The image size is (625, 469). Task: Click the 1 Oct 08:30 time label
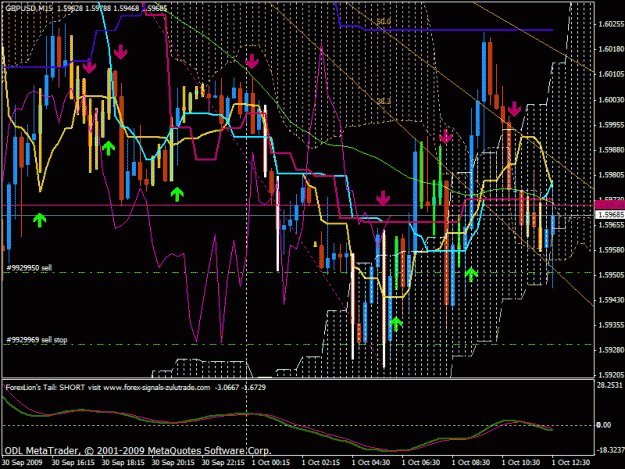tap(471, 463)
